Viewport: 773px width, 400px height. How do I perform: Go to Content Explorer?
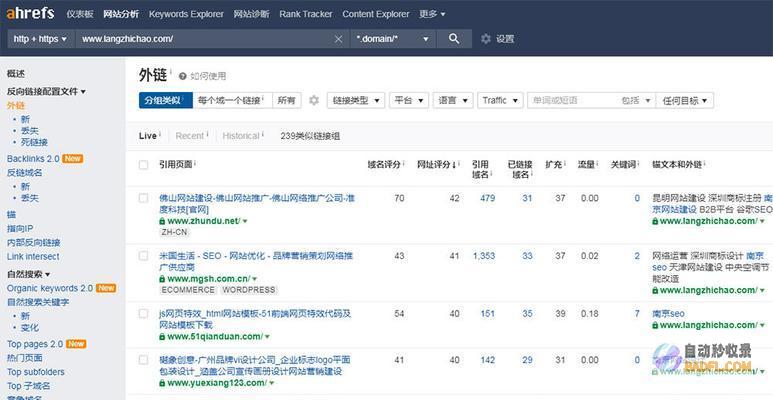tap(376, 14)
